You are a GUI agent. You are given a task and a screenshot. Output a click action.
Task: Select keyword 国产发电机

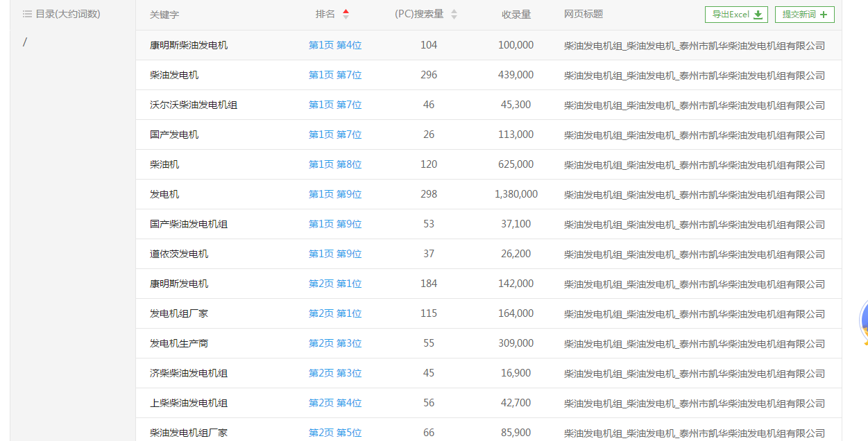(174, 135)
